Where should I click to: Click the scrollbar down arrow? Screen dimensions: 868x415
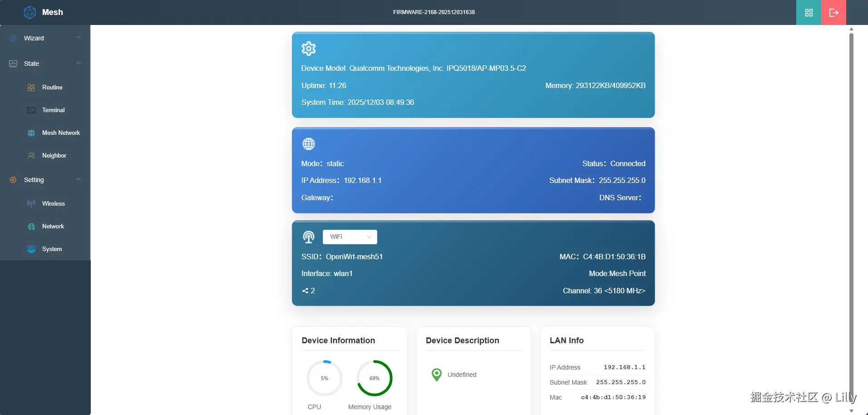tap(851, 411)
